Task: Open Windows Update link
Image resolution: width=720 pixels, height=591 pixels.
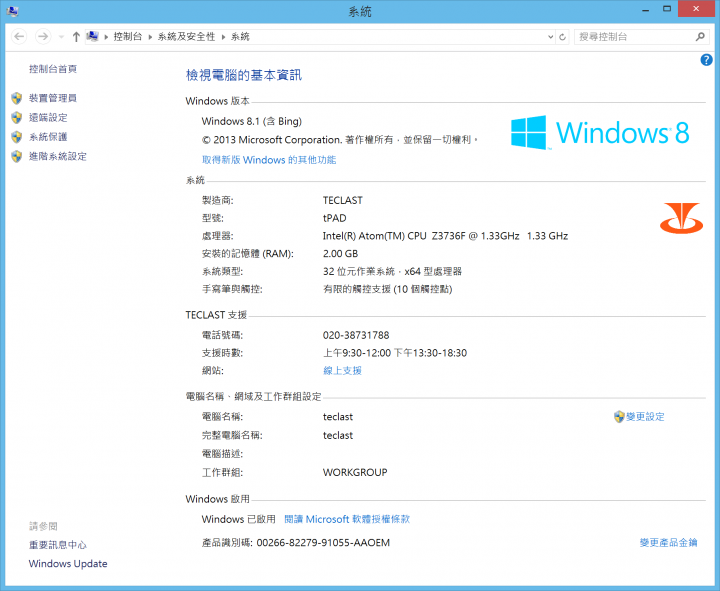Action: click(x=68, y=563)
